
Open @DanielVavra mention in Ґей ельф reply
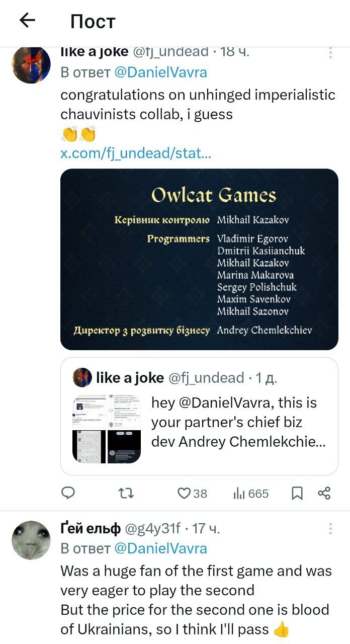pyautogui.click(x=160, y=548)
